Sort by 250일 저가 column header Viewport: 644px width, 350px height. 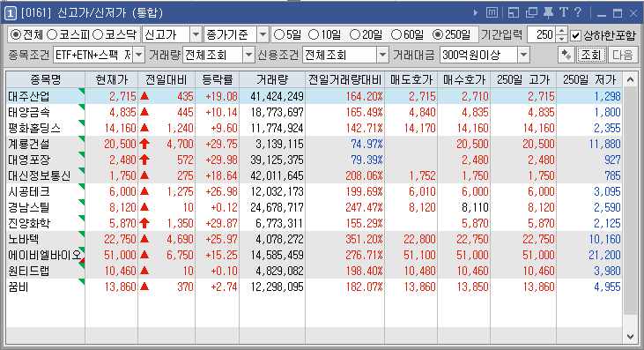(589, 79)
